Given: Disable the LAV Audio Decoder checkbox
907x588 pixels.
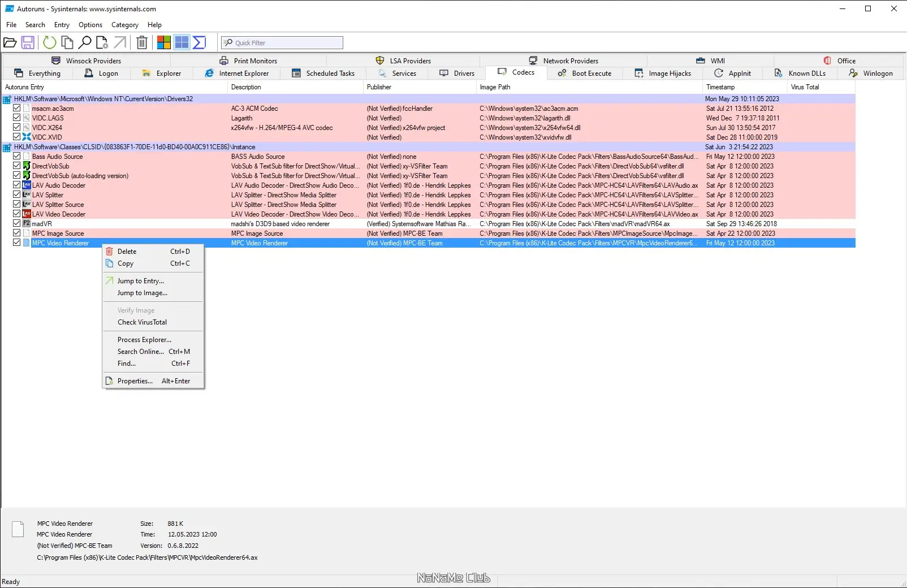Looking at the screenshot, I should tap(17, 185).
